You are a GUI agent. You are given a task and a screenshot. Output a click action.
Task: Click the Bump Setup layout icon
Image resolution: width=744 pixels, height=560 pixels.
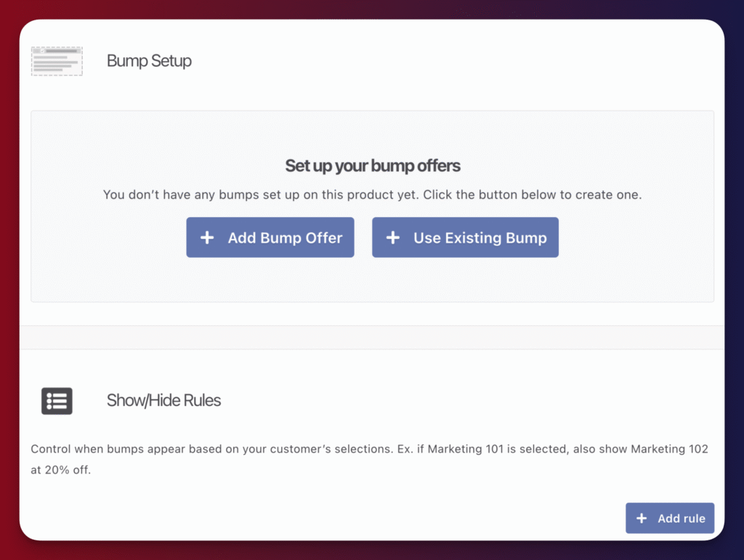(x=57, y=61)
